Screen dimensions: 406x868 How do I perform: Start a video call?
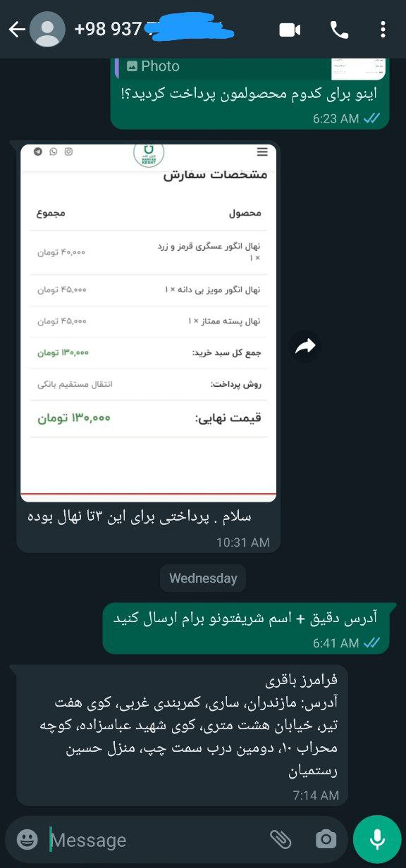pos(290,30)
